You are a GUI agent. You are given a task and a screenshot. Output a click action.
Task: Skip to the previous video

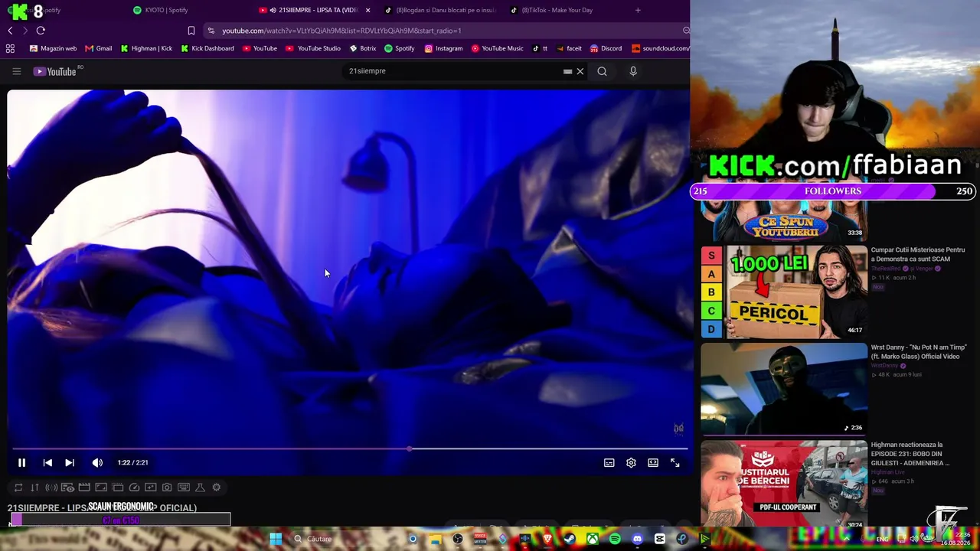coord(47,462)
